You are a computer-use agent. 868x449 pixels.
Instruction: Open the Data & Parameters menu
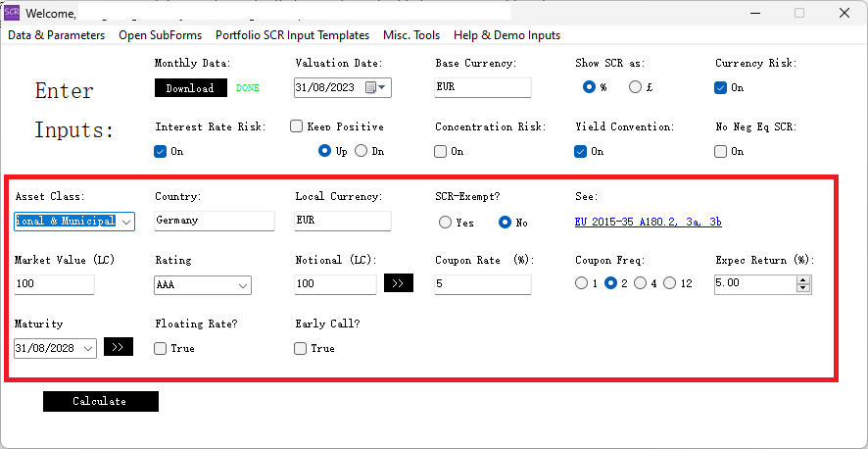56,35
